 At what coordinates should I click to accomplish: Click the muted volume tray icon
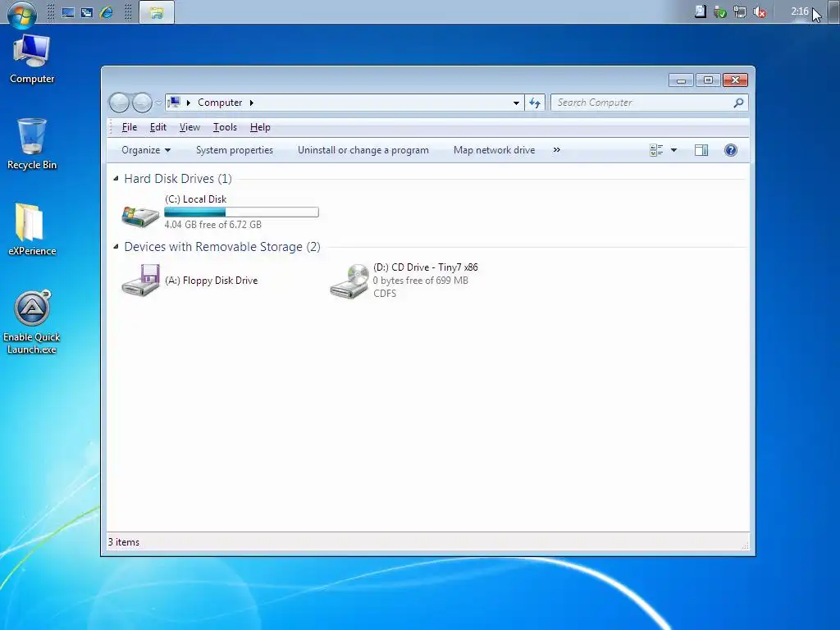(759, 11)
